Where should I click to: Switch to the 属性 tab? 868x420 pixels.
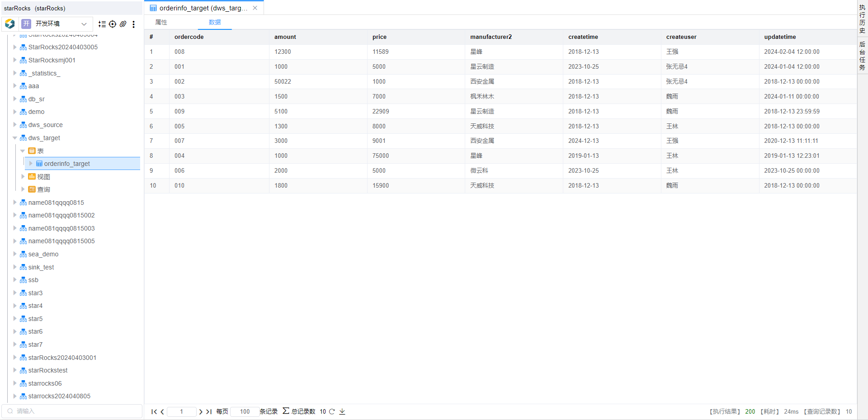click(x=161, y=22)
